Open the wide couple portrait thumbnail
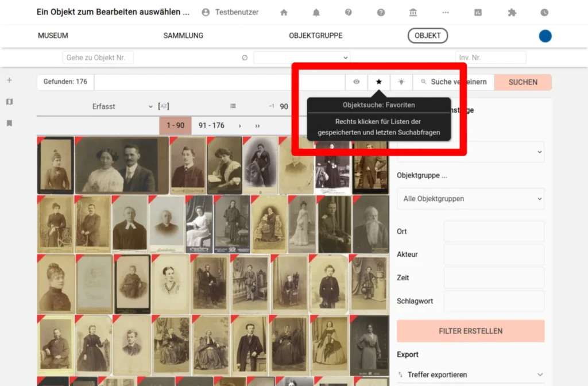 [x=122, y=165]
